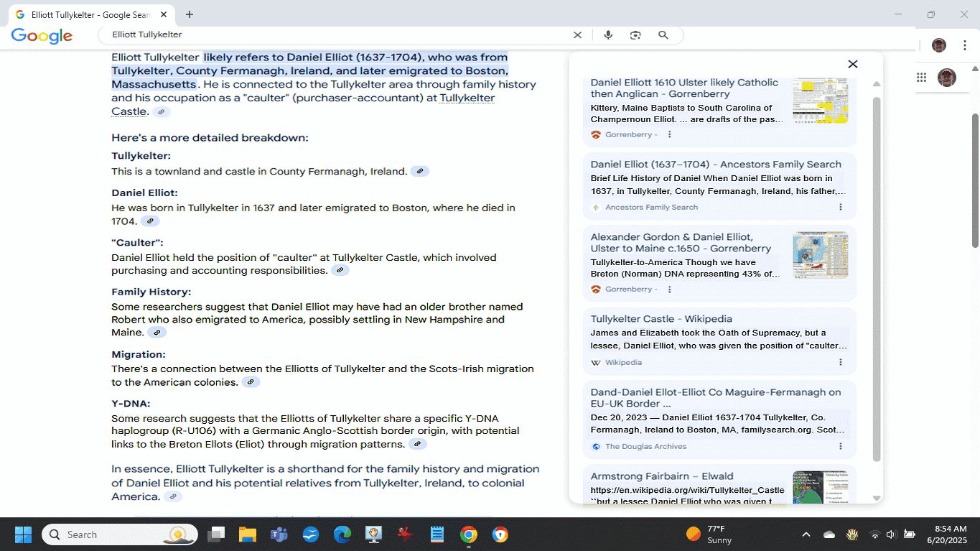Image resolution: width=980 pixels, height=551 pixels.
Task: Open the Tullykelter Castle underlined link
Action: click(x=303, y=105)
